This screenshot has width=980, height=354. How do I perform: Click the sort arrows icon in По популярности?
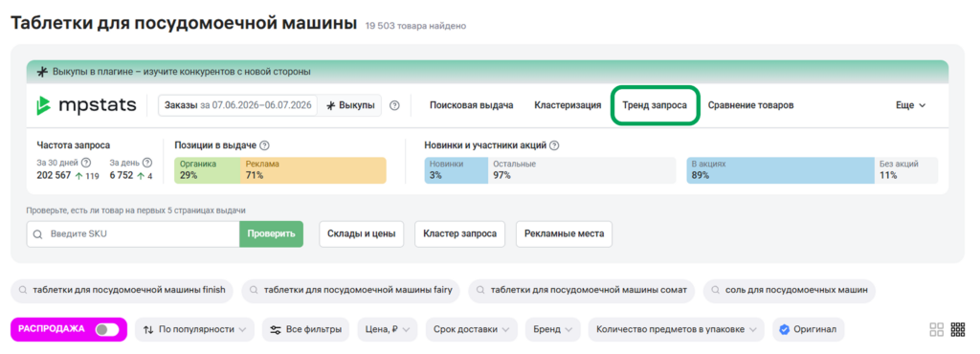[148, 329]
